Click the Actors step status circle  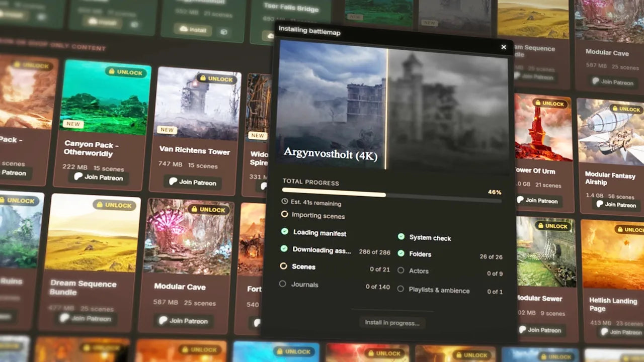tap(400, 270)
